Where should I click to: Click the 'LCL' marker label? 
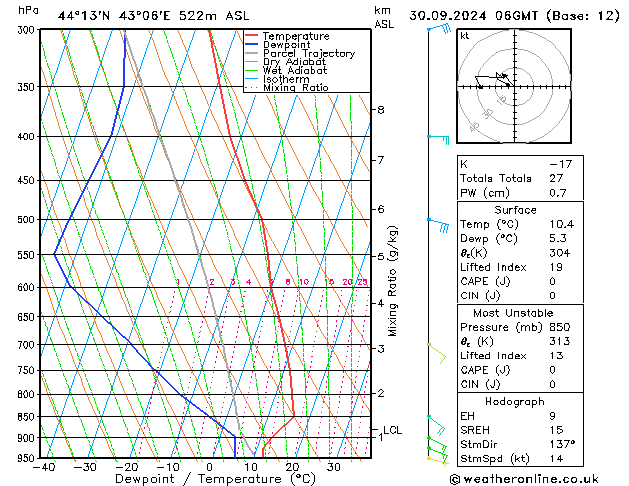(392, 430)
